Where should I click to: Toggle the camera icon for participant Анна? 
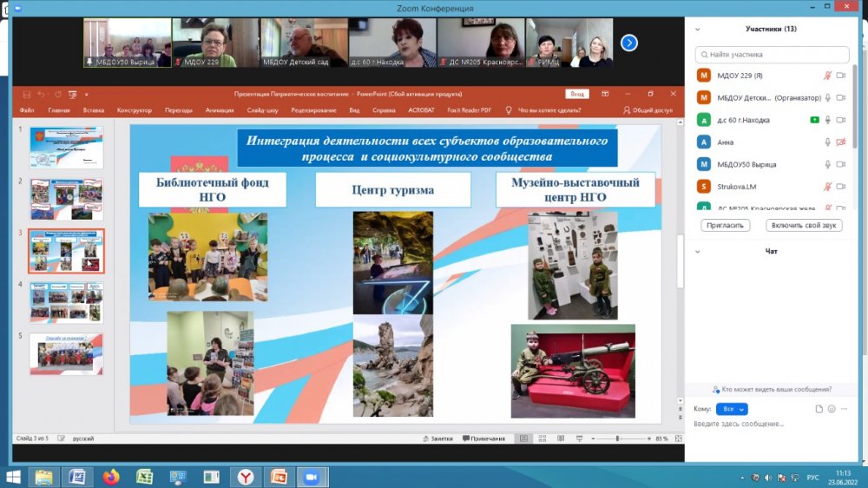point(840,142)
